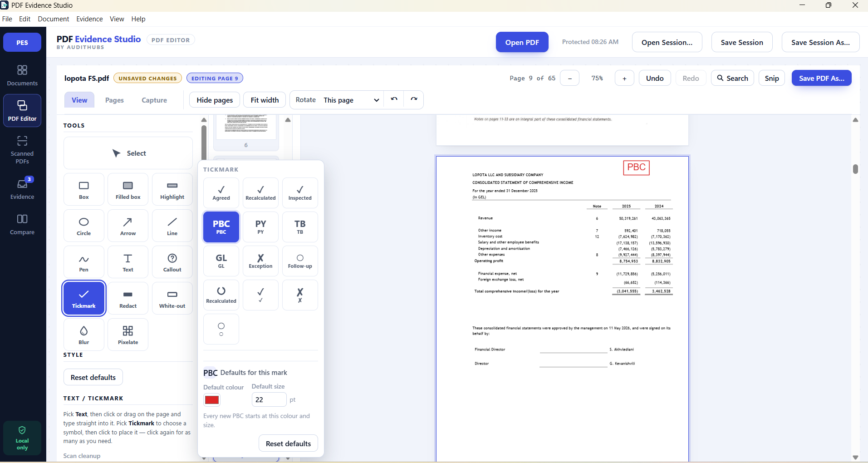The height and width of the screenshot is (463, 868).
Task: Zoom out with the minus button
Action: [x=569, y=78]
